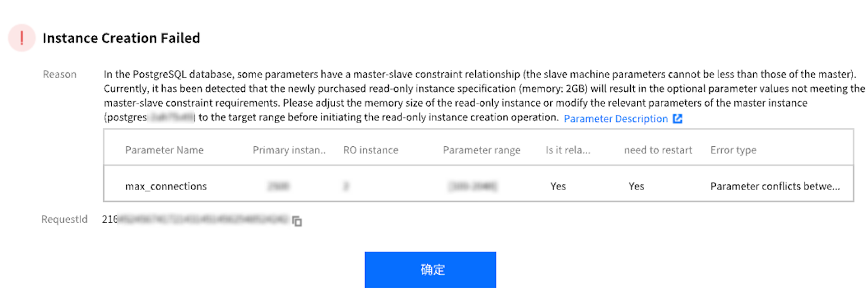Click the red exclamation error icon
The image size is (868, 299).
(x=22, y=38)
